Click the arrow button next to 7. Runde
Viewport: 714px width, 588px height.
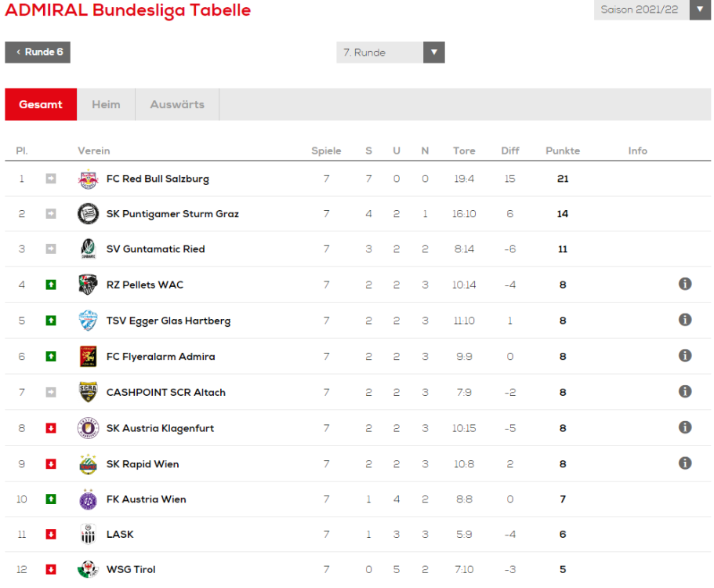(x=434, y=53)
